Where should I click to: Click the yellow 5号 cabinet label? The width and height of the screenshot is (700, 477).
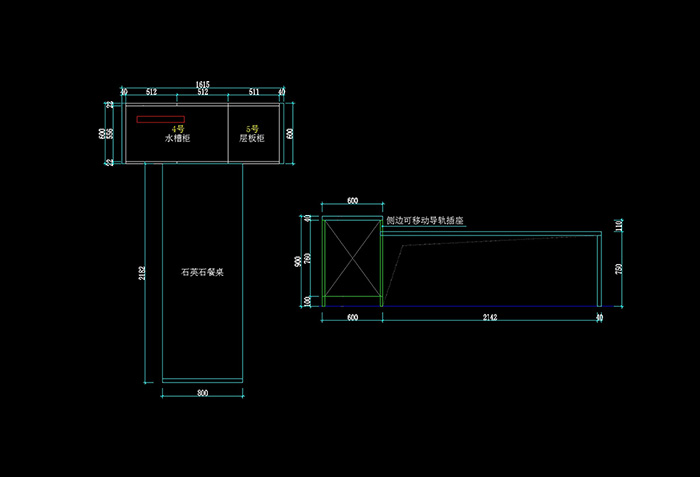coord(252,129)
